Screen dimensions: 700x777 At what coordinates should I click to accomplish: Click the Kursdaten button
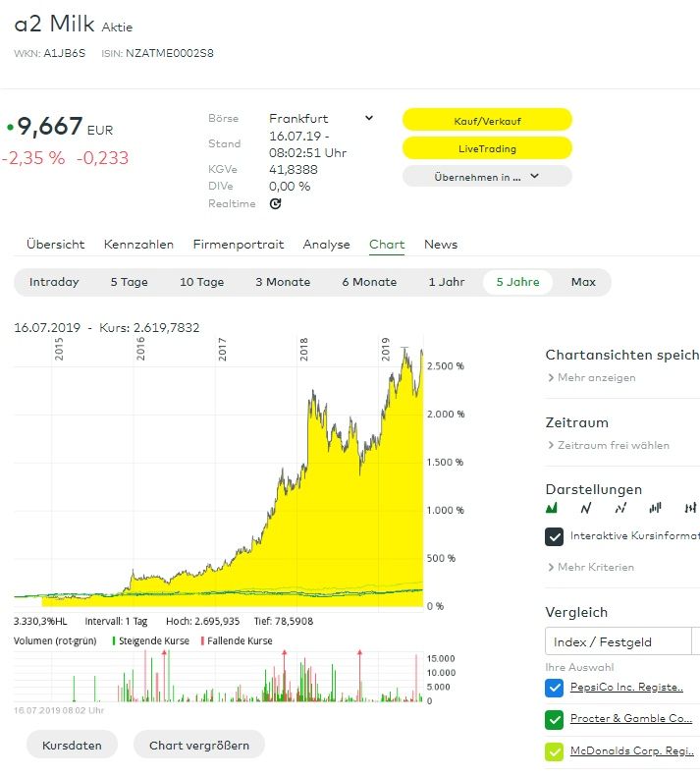coord(72,745)
